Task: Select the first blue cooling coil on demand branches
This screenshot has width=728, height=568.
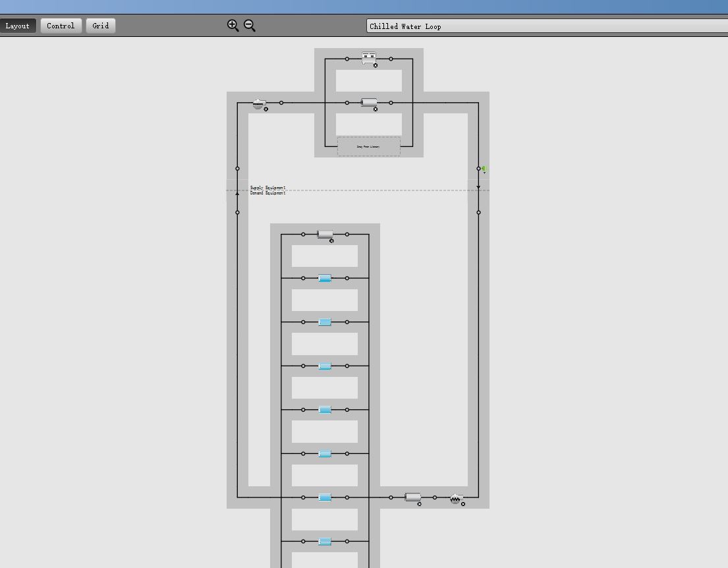Action: click(325, 278)
